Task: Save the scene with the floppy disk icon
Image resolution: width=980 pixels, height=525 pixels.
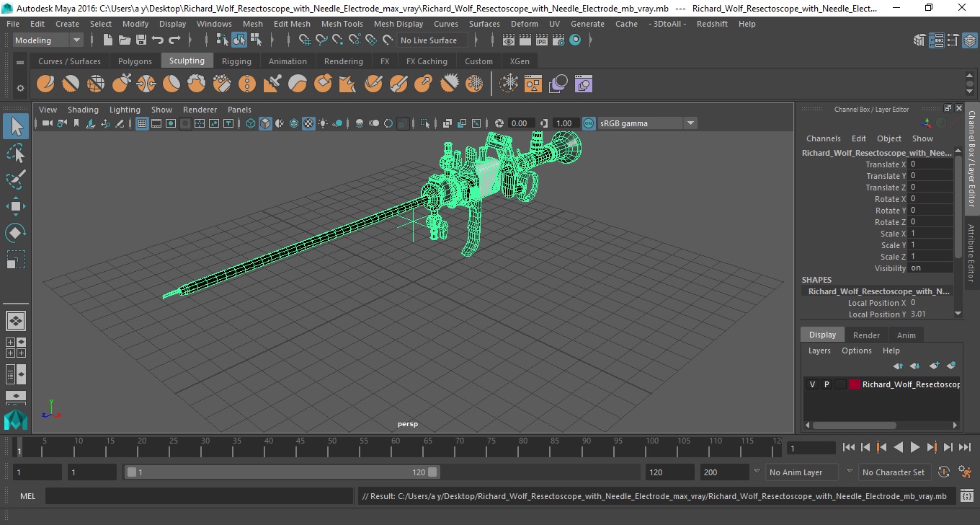Action: click(141, 40)
